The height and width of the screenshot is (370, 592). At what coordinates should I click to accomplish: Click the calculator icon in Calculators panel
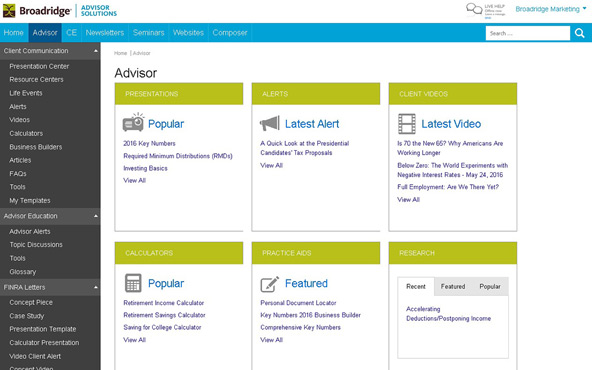click(133, 283)
